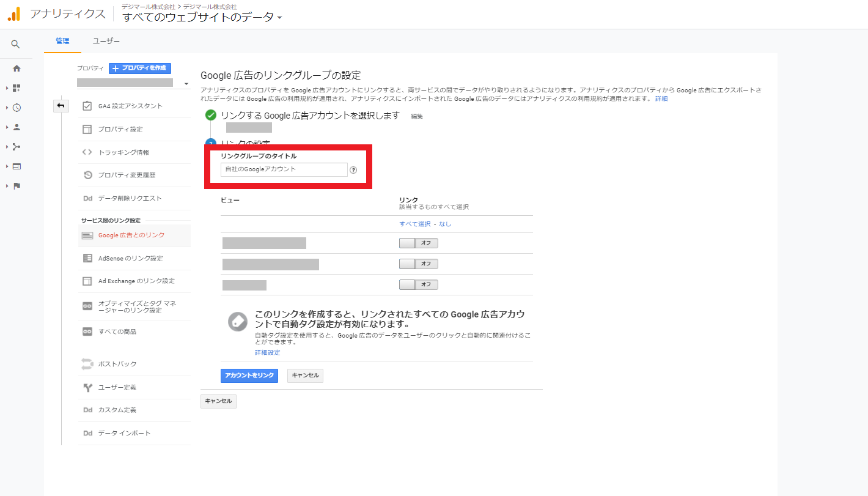Click the アカウントをリンク button
The height and width of the screenshot is (496, 868).
pos(249,376)
